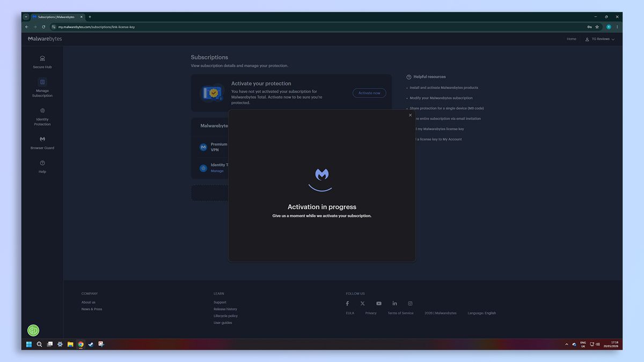Click the Home link in header

click(572, 39)
